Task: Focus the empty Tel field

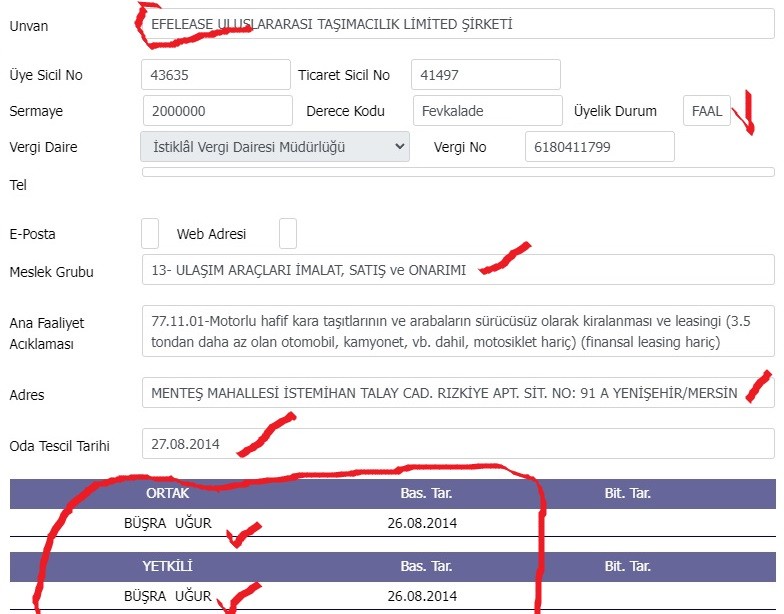Action: pyautogui.click(x=458, y=172)
